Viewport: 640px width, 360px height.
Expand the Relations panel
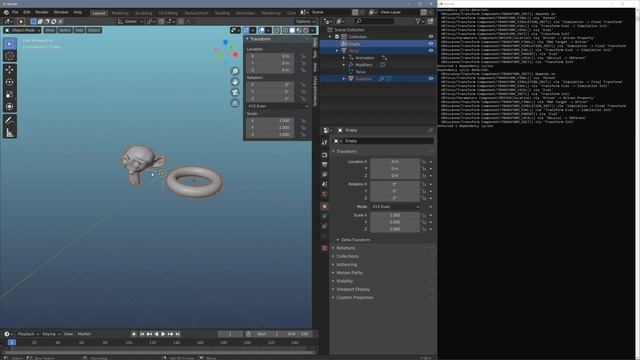click(x=345, y=248)
